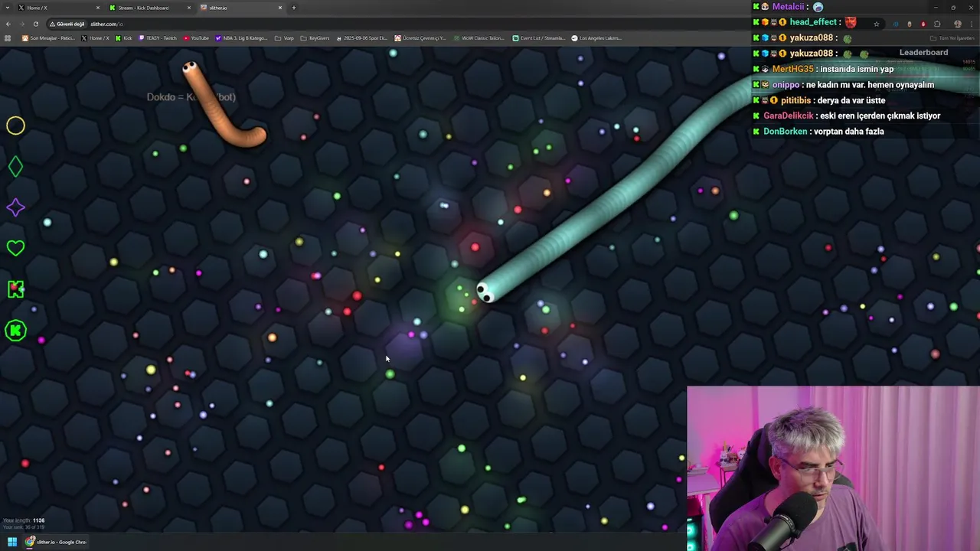Screen dimensions: 980x551
Task: Open the Ücretsiz Çevrimiçi bookmark
Action: coord(420,38)
